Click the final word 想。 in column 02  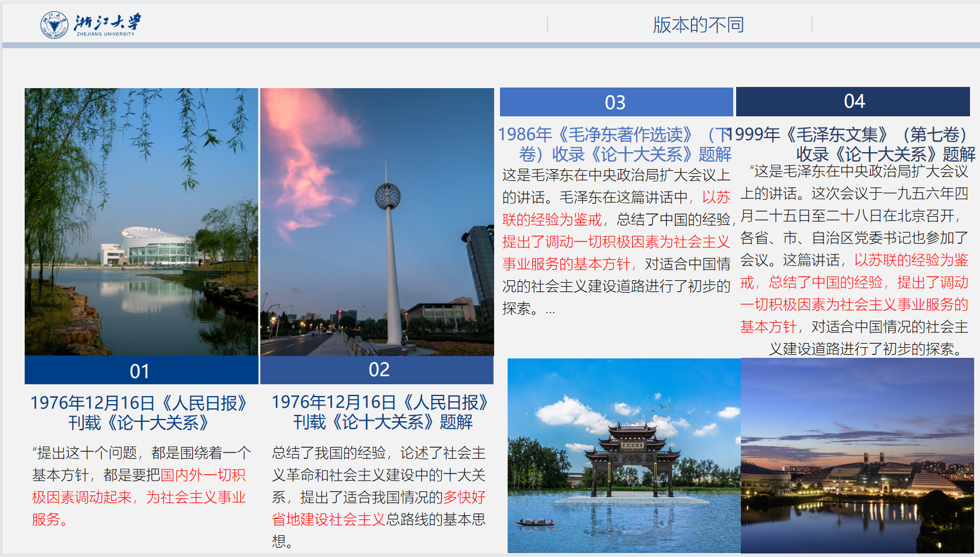tap(283, 541)
